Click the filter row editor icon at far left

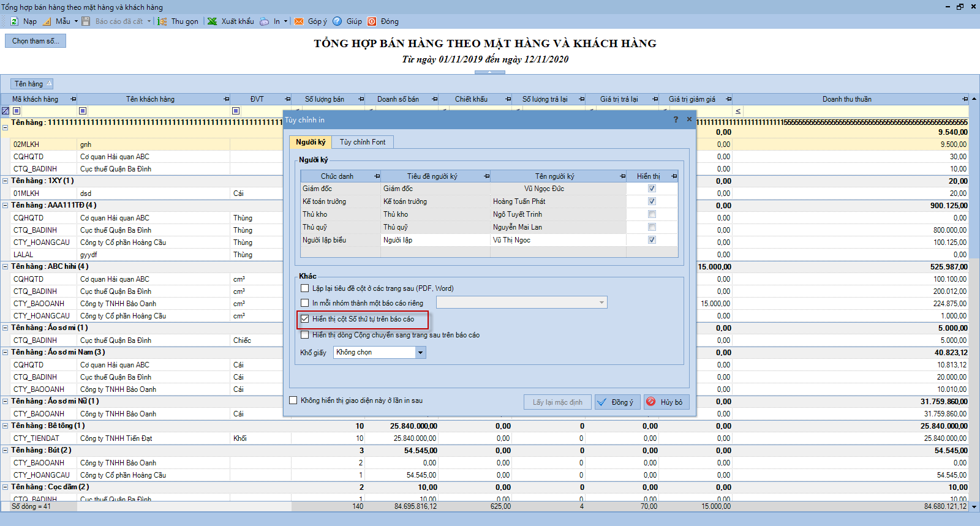point(6,111)
